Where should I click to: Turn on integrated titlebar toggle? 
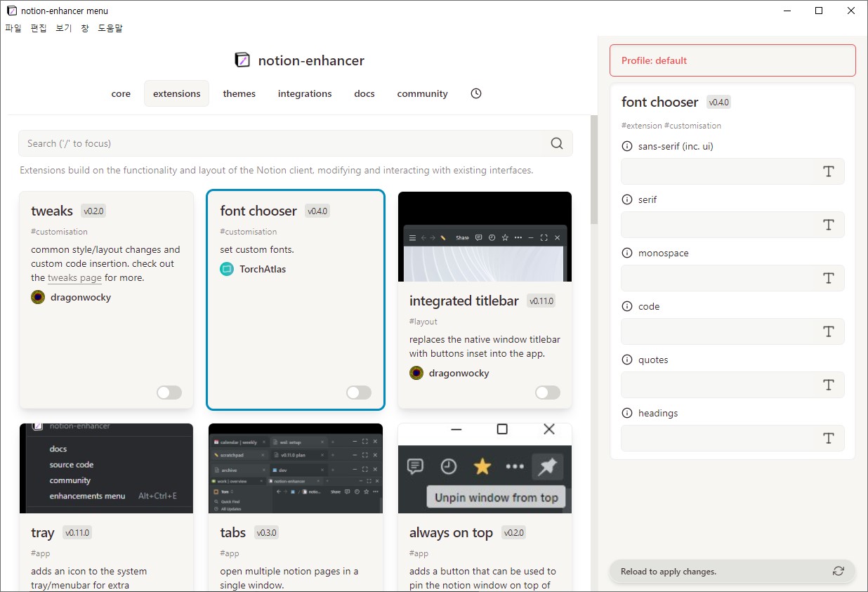[x=548, y=393]
